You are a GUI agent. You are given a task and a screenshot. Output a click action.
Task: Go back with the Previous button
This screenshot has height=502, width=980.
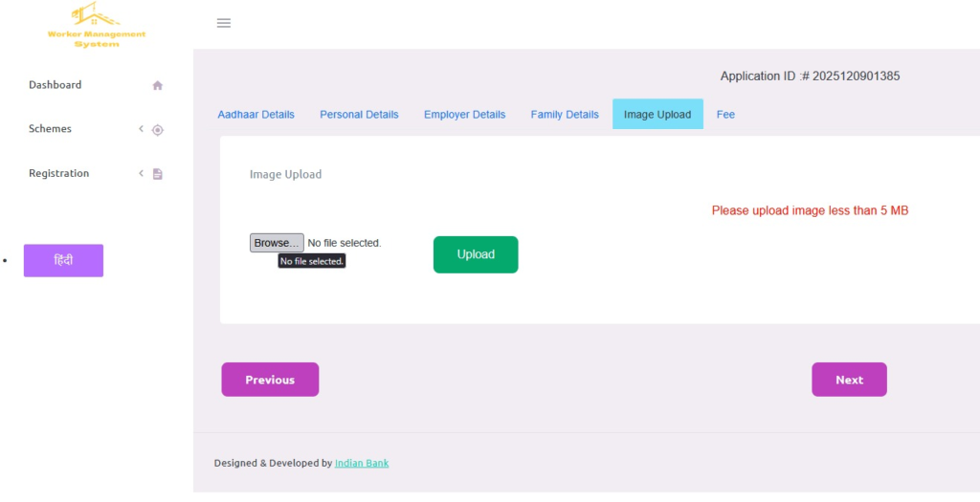tap(270, 380)
